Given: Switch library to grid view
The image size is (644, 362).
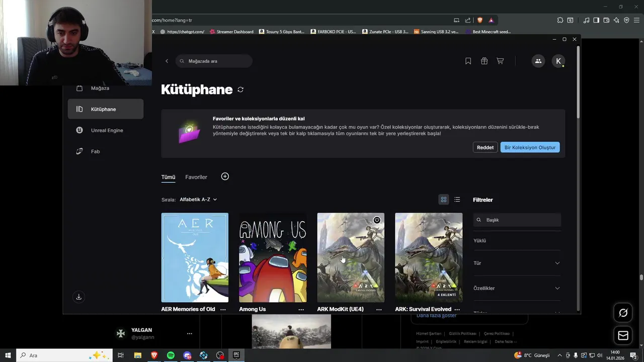Looking at the screenshot, I should point(443,200).
